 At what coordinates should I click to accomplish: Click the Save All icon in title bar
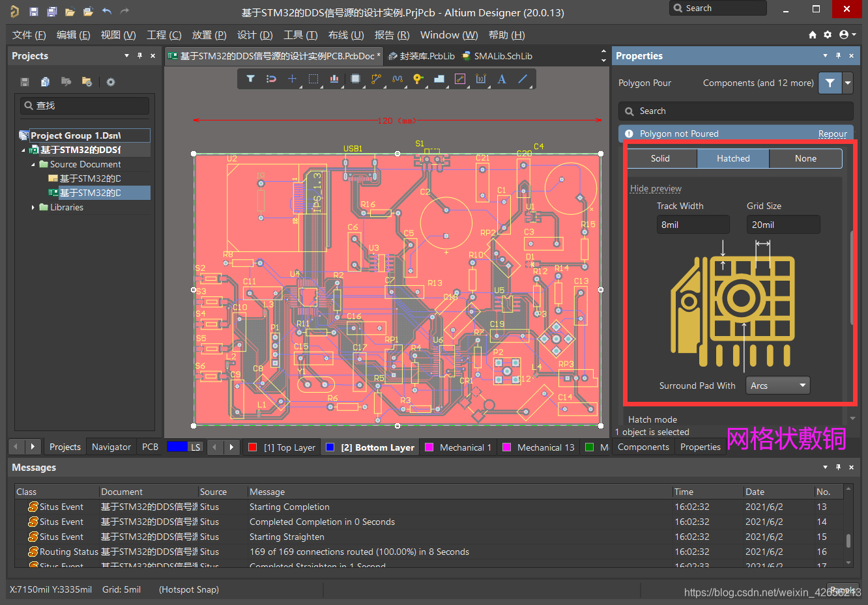(x=52, y=12)
